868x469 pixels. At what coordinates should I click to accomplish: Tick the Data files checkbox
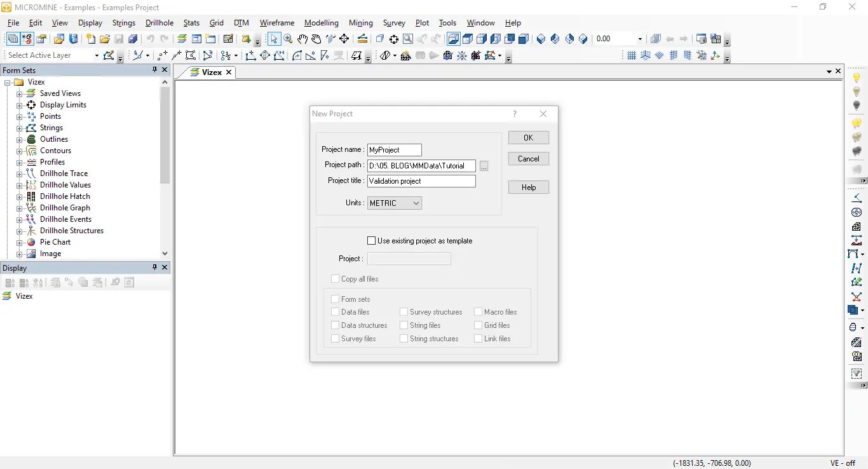coord(335,312)
